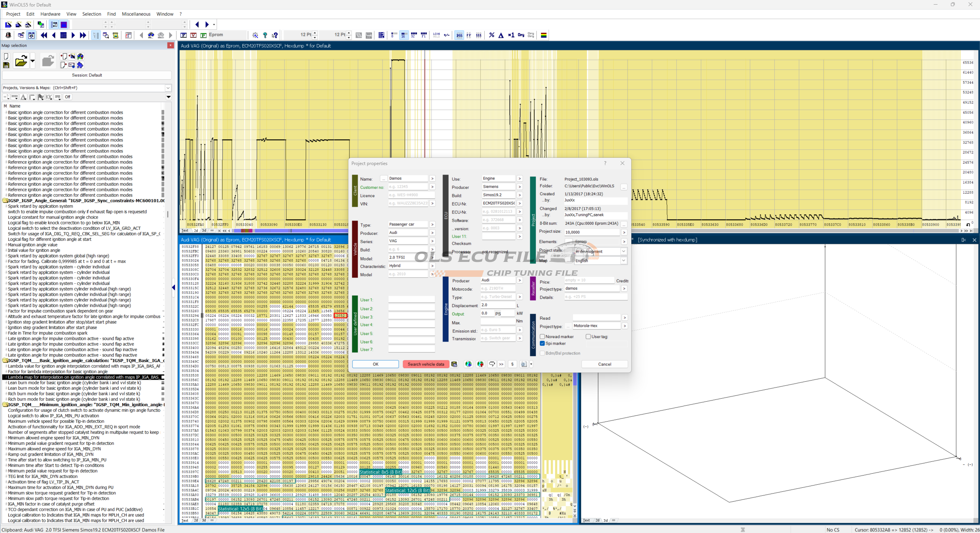980x533 pixels.
Task: Click the Displacement input field showing 2.0
Action: [498, 305]
